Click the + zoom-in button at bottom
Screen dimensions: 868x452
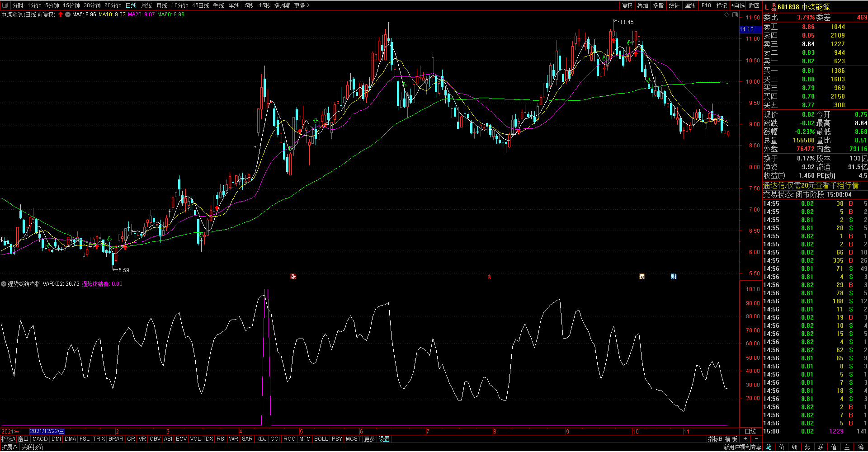(x=745, y=439)
